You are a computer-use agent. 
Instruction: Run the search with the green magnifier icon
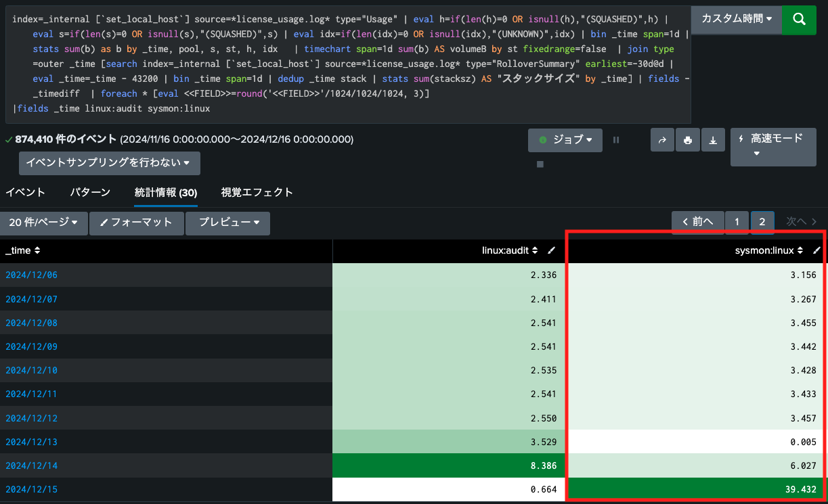pos(799,20)
